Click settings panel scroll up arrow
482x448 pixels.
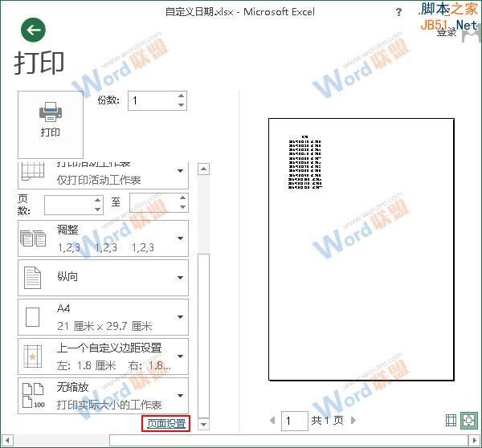click(x=203, y=169)
